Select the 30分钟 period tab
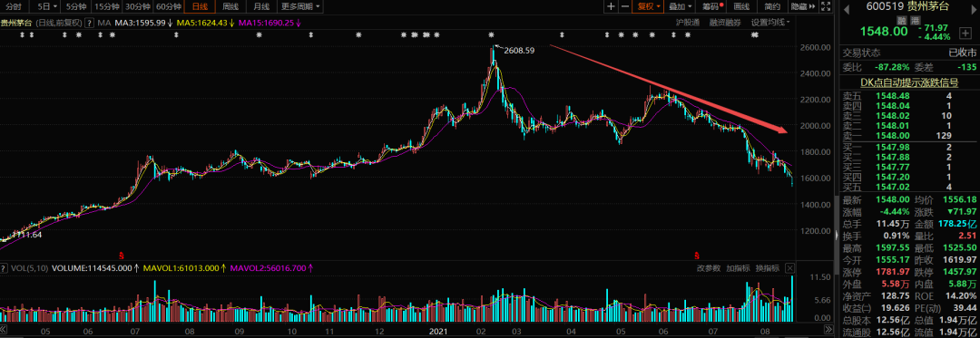This screenshot has height=338, width=980. pyautogui.click(x=137, y=7)
